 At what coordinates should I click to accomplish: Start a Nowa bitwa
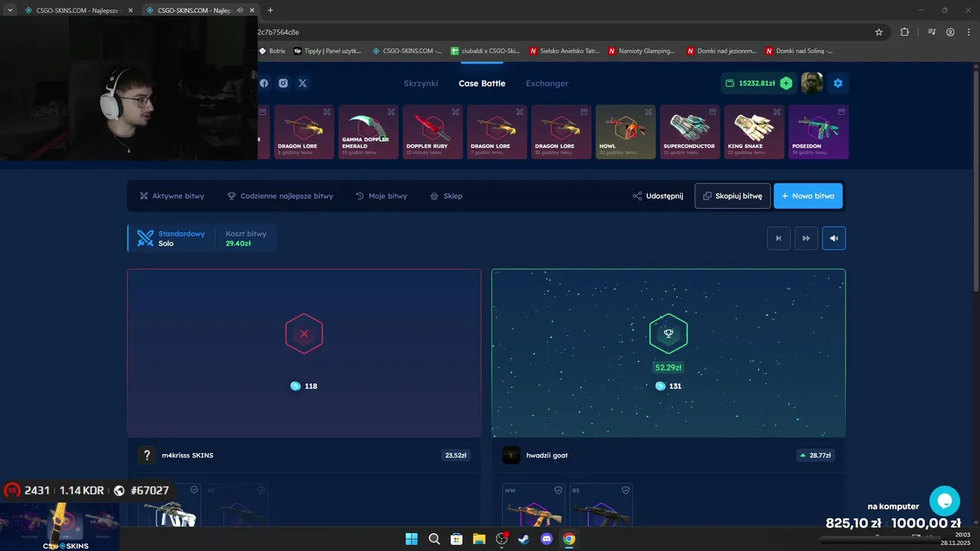coord(808,196)
